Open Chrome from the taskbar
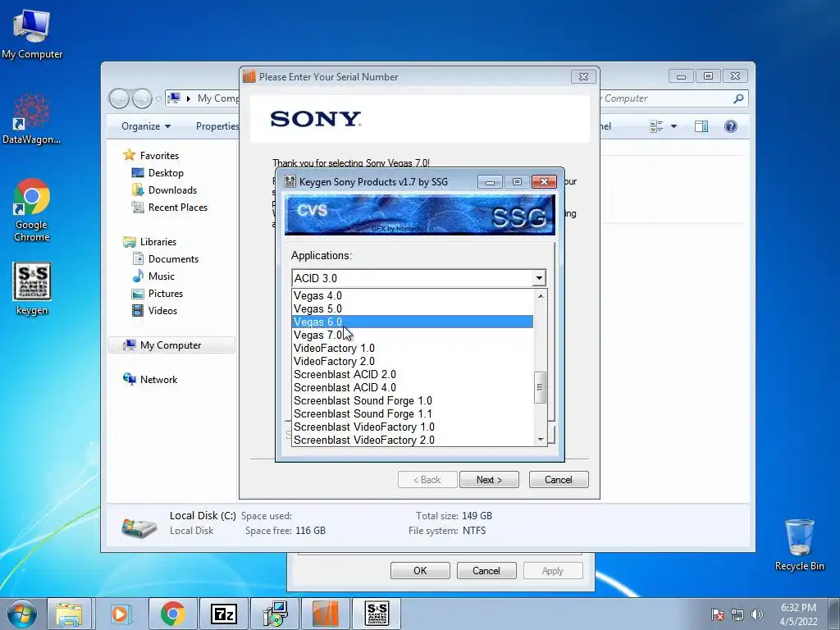This screenshot has height=630, width=840. pyautogui.click(x=172, y=614)
